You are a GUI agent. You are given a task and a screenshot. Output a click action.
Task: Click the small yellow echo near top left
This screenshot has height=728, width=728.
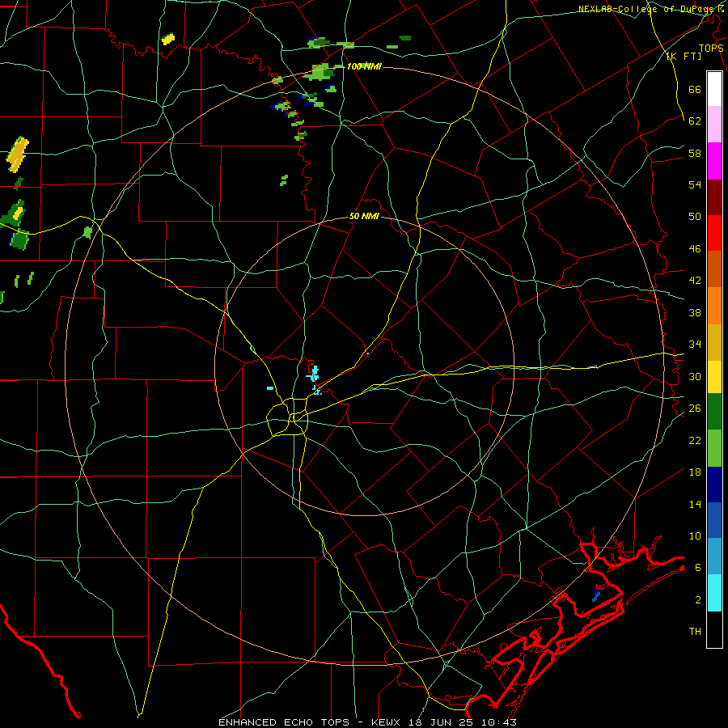pyautogui.click(x=168, y=39)
